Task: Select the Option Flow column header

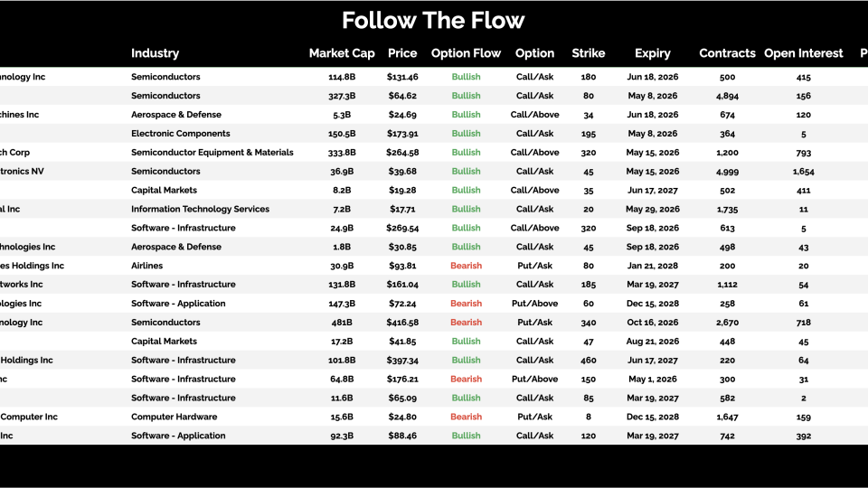Action: click(x=466, y=53)
